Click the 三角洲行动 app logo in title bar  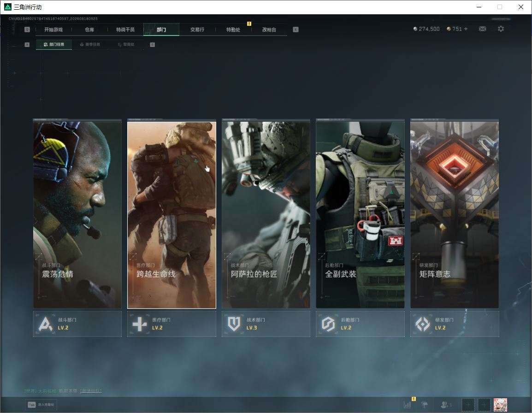coord(7,7)
